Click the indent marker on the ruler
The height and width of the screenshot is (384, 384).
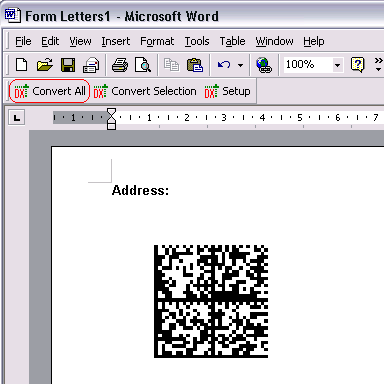111,119
